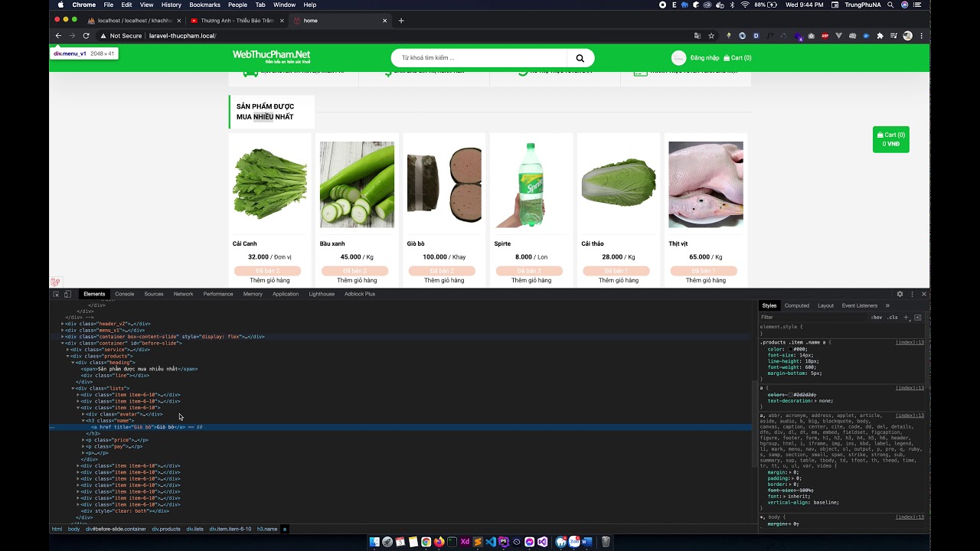Expand the text-decoration shorthand arrow
980x551 pixels.
point(815,401)
